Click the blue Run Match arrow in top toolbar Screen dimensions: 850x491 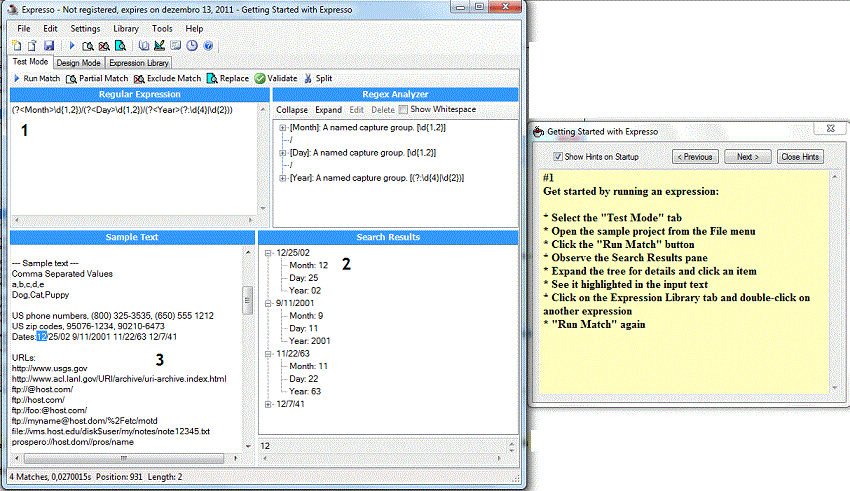(x=72, y=46)
